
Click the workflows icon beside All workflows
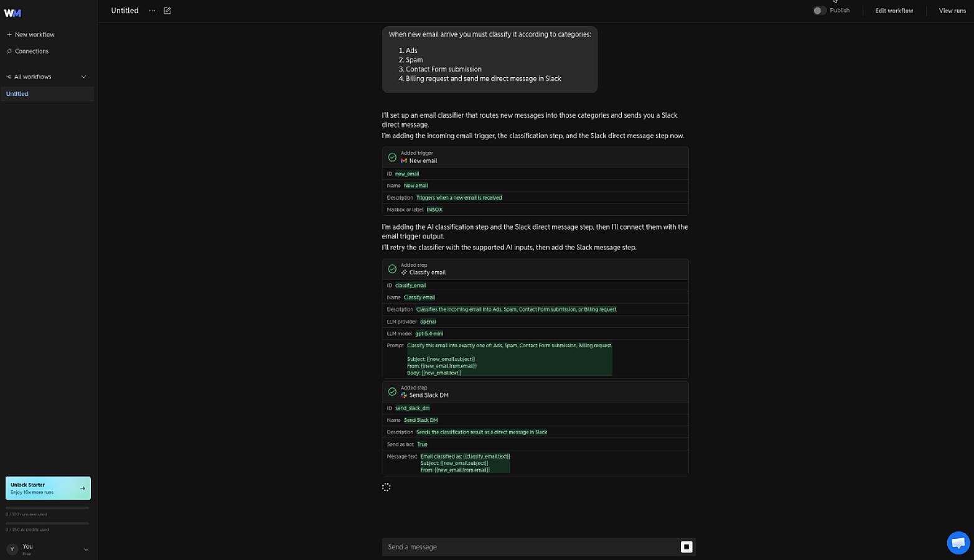tap(9, 77)
